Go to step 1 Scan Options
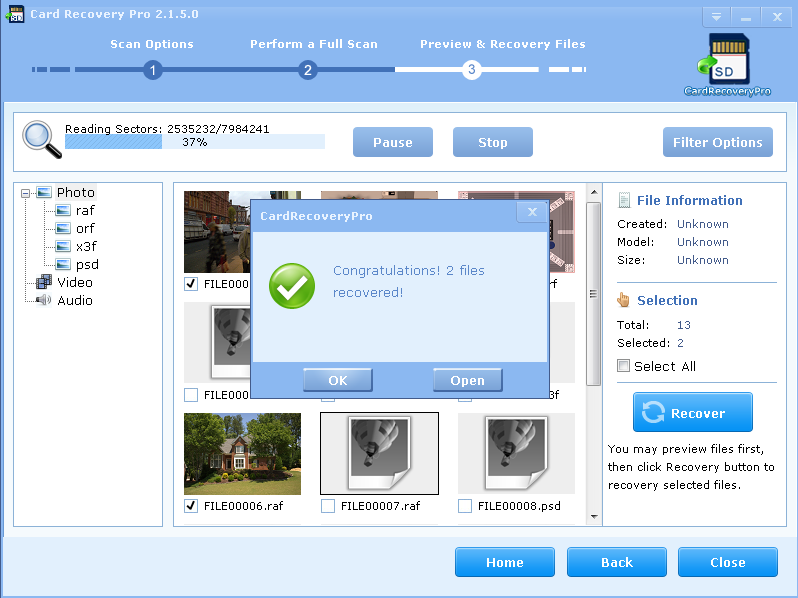This screenshot has width=798, height=598. point(152,70)
